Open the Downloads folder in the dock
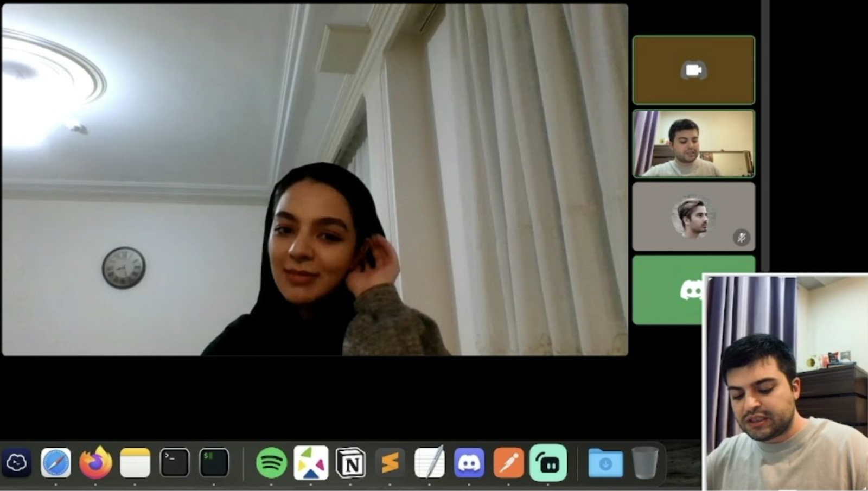Viewport: 868px width, 491px height. click(605, 463)
